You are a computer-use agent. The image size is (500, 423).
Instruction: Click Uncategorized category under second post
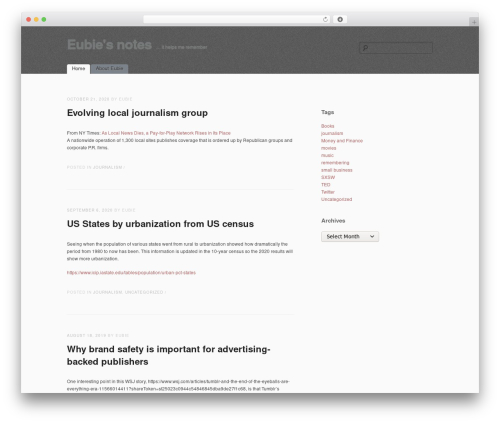tap(144, 292)
